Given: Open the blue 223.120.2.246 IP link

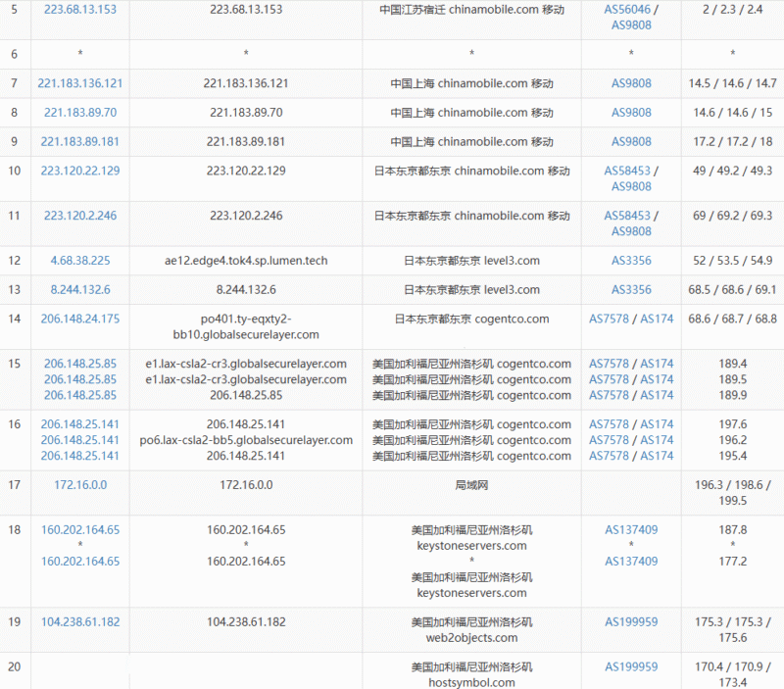Looking at the screenshot, I should (x=80, y=216).
